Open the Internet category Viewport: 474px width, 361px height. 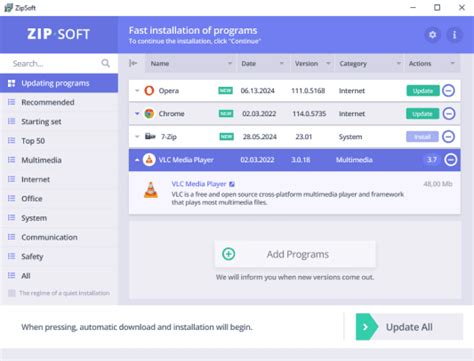tap(59, 179)
